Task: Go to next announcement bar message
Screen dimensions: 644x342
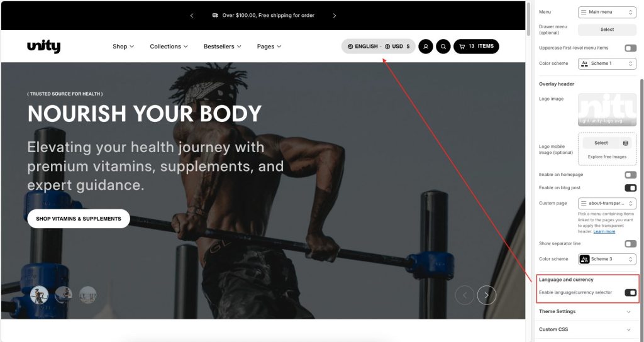Action: tap(335, 16)
